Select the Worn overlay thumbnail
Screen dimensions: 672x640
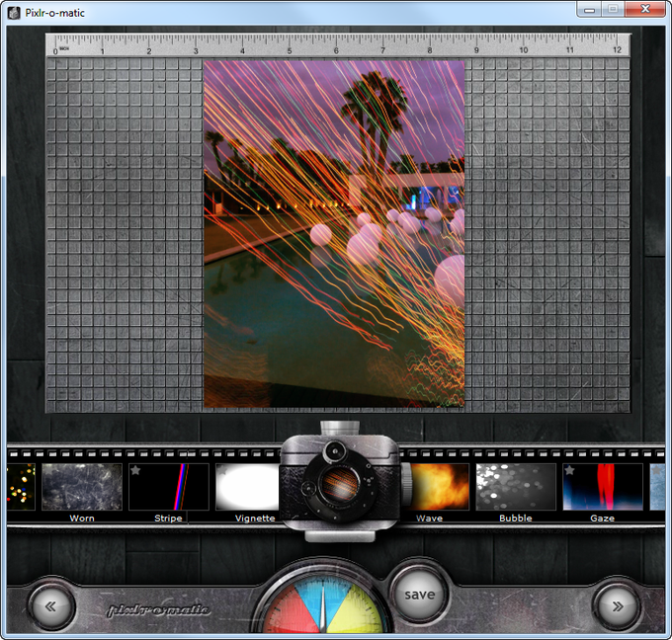click(x=82, y=487)
